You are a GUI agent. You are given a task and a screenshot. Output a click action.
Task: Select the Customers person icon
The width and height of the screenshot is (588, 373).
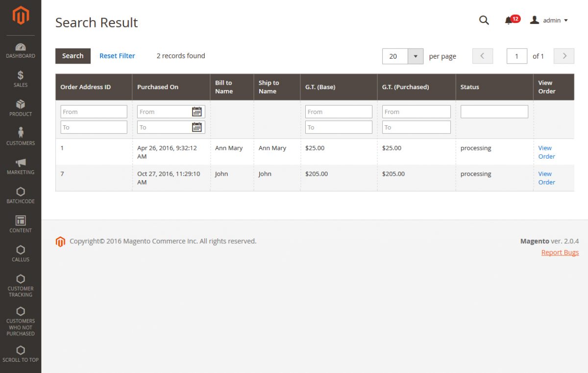point(20,134)
